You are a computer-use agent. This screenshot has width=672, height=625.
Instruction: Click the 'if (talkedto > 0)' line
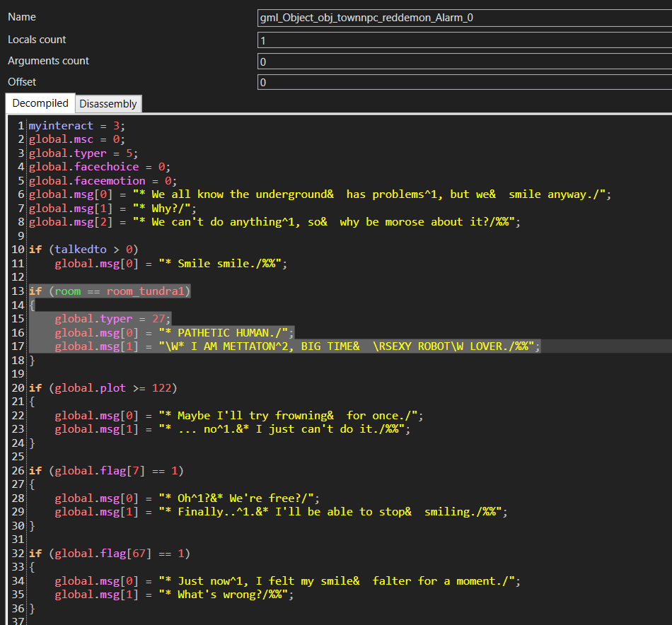pos(83,250)
